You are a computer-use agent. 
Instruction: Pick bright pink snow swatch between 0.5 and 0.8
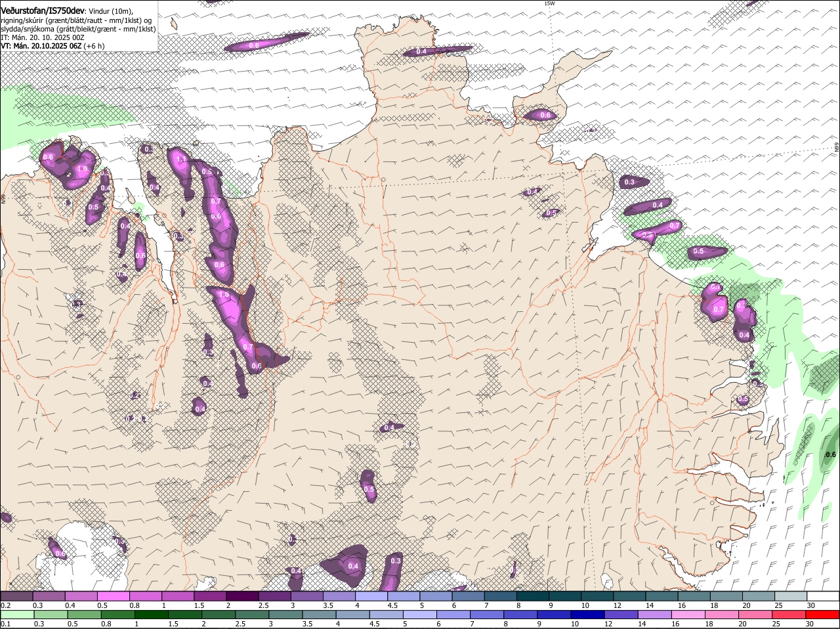[113, 596]
